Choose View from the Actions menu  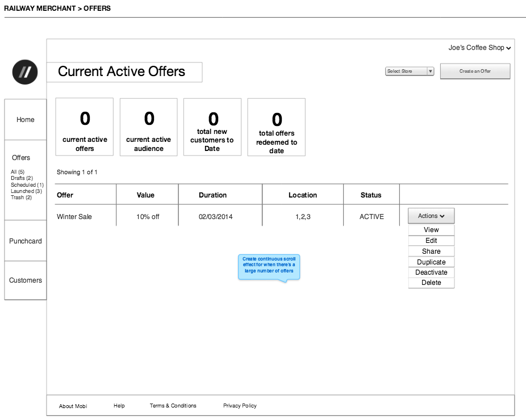(x=431, y=230)
